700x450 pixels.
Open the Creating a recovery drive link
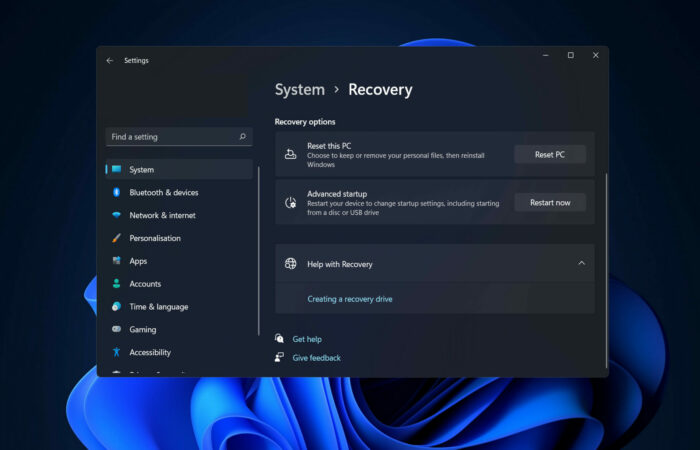click(x=350, y=299)
